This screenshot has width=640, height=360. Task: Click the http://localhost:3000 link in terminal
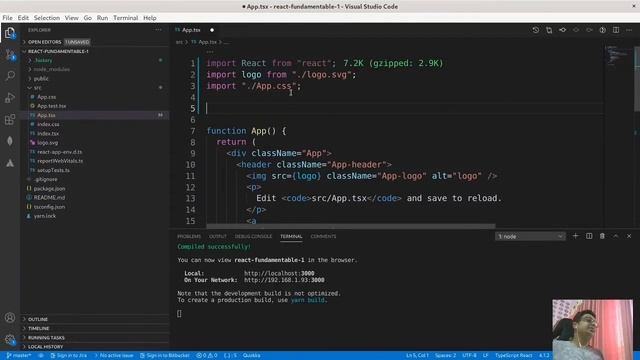coord(279,273)
